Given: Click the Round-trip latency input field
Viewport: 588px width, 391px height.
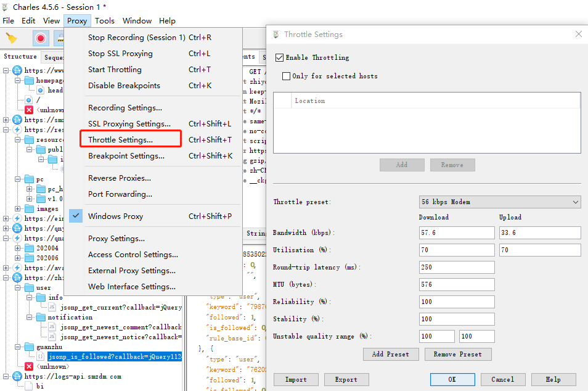Looking at the screenshot, I should [x=456, y=267].
